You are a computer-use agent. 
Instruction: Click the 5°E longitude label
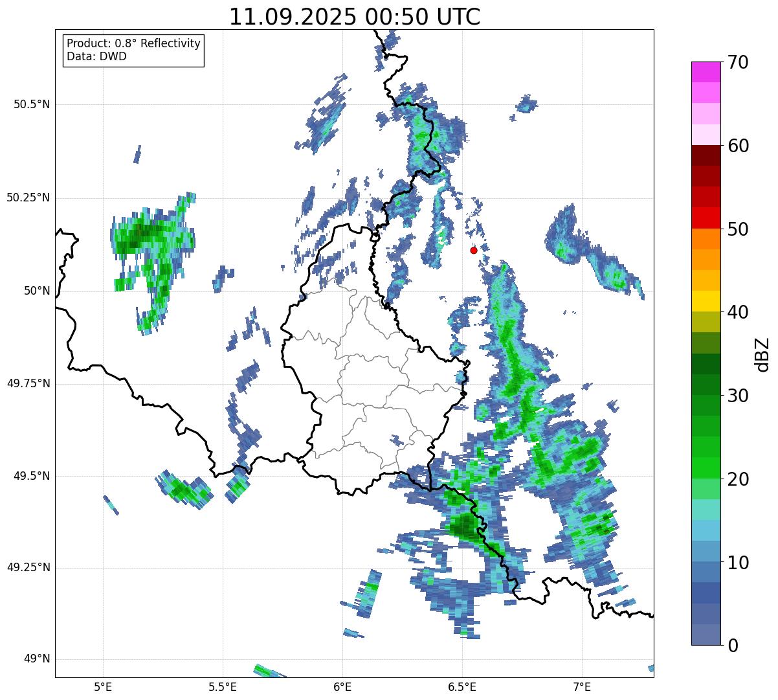coord(103,686)
